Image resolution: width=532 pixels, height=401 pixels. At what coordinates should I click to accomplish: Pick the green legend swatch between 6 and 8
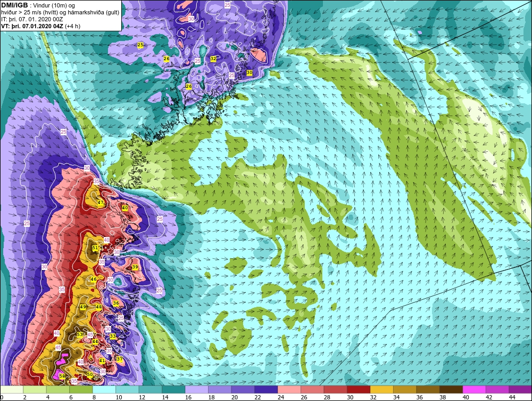81,389
